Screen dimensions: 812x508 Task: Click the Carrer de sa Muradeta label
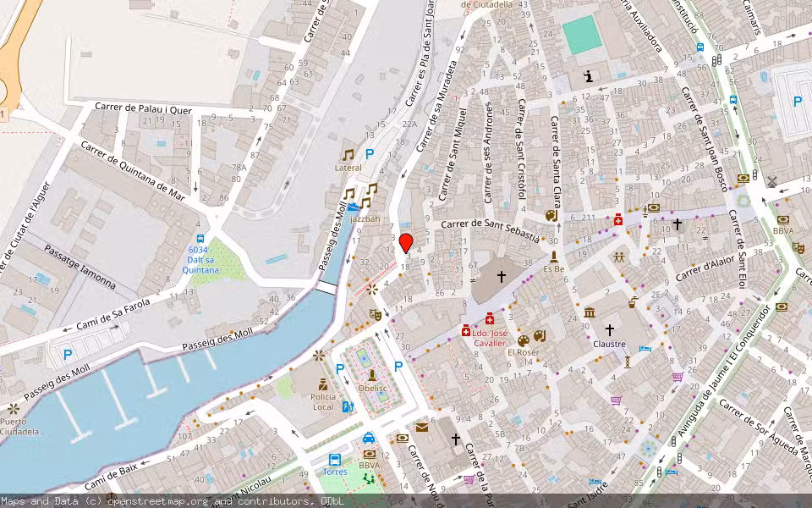(x=437, y=107)
